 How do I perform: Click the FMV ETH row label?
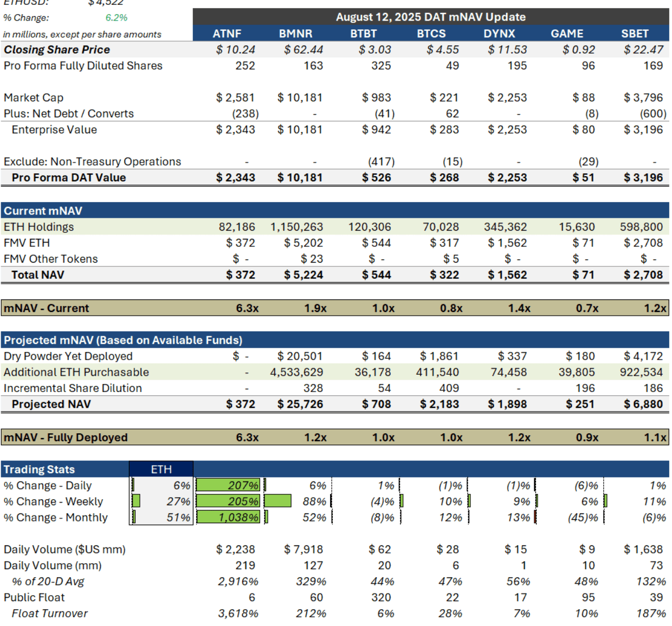point(27,243)
